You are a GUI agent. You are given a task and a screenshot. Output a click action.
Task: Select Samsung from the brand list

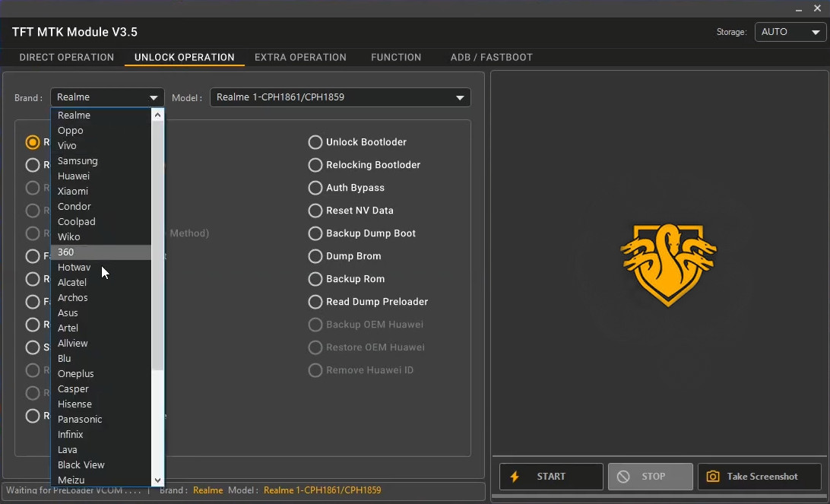(78, 160)
